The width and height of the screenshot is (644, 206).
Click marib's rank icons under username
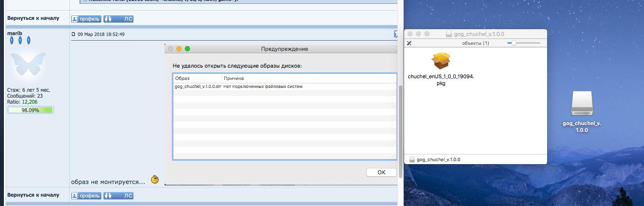(20, 40)
